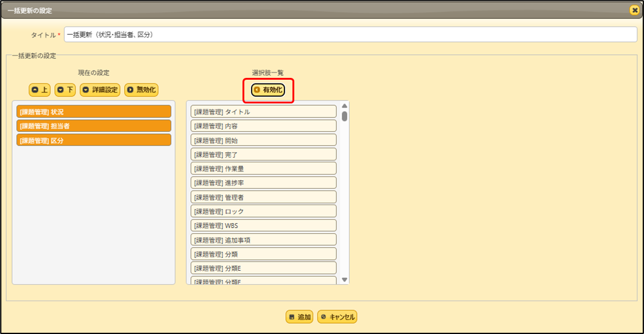
Task: Select [課題管理] 区分 in current settings
Action: tap(94, 141)
